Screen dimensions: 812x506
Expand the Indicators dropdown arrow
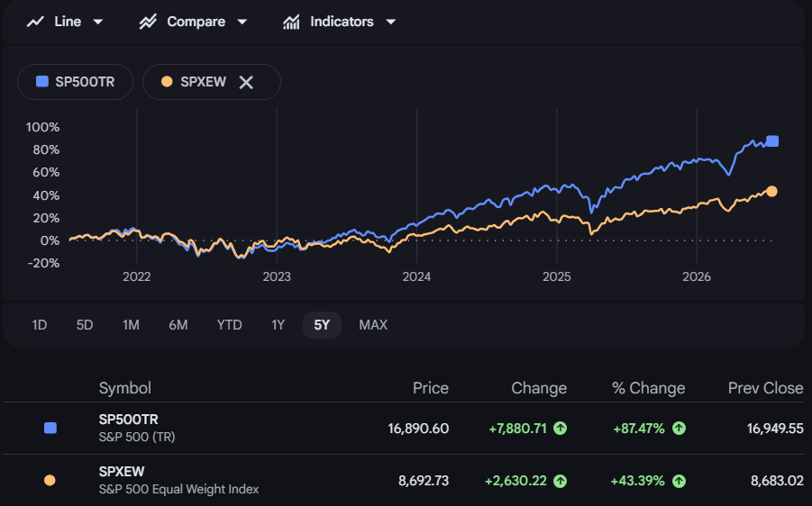(x=391, y=22)
